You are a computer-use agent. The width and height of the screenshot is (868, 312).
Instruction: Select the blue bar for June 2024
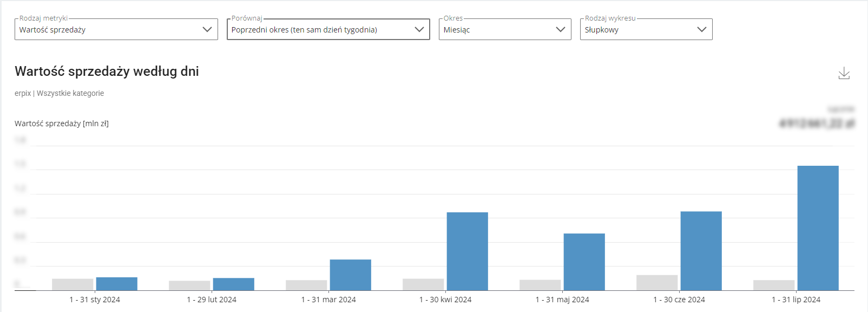pos(701,251)
